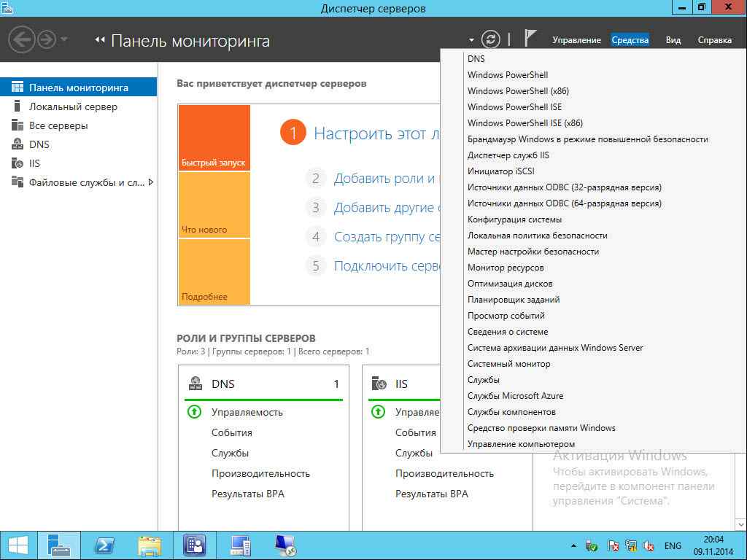Open Управляемость under the DNS tile

click(x=247, y=412)
